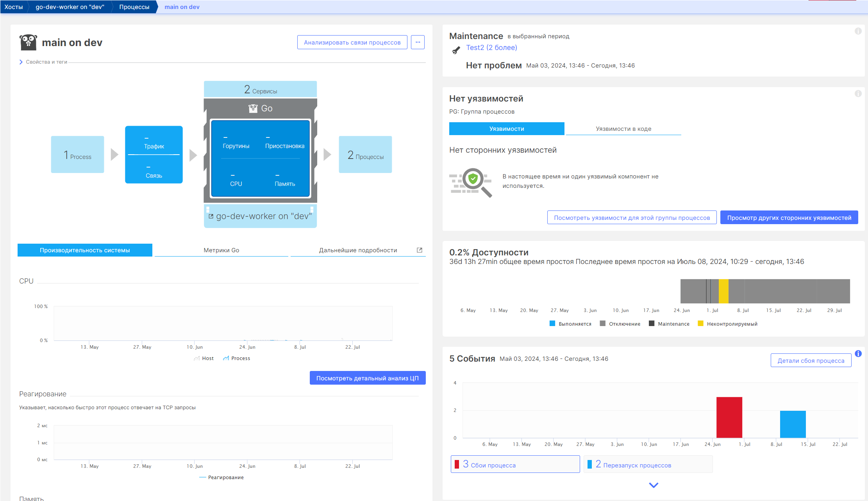Viewport: 868px width, 501px height.
Task: Toggle the 3 Сбои процесса event filter
Action: tap(515, 465)
